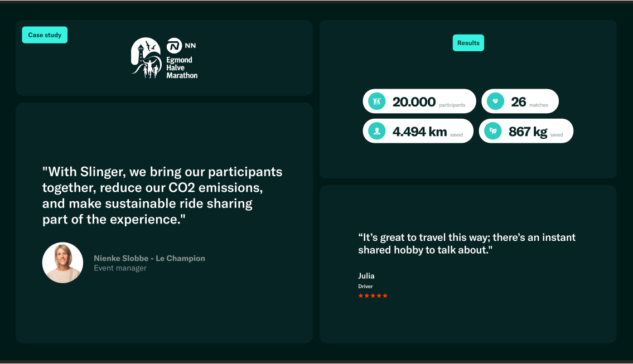Click the Nienke Slobbe - Le Champion name
This screenshot has height=364, width=633.
(149, 258)
